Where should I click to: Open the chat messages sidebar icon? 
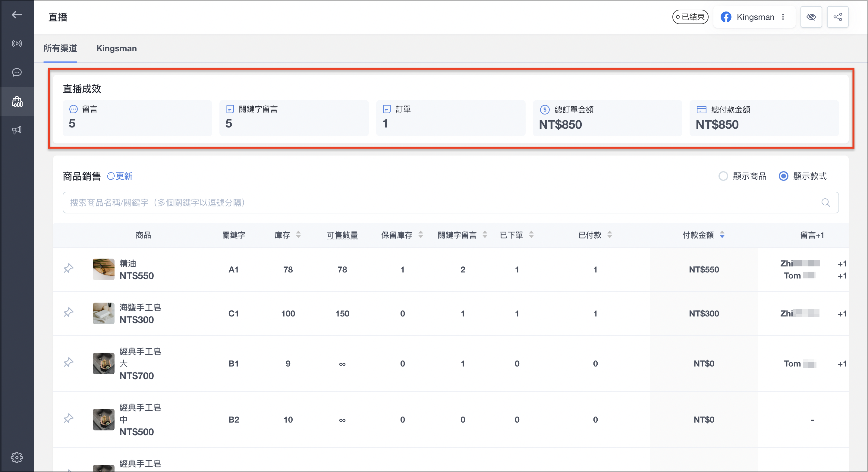pos(17,72)
